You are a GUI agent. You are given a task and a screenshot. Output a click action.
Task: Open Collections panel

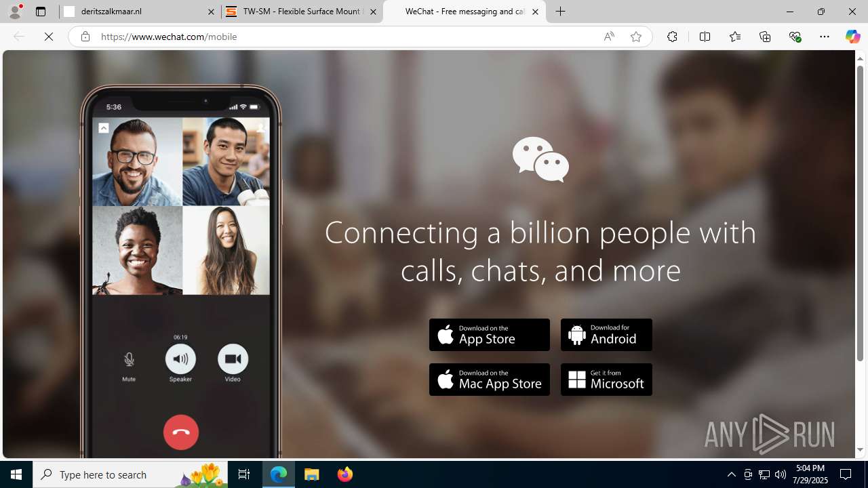coord(765,37)
